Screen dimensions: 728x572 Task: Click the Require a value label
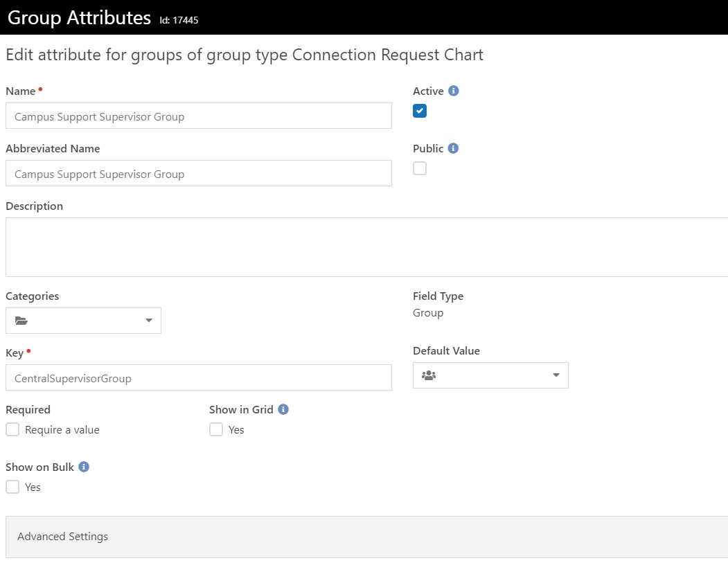point(62,430)
